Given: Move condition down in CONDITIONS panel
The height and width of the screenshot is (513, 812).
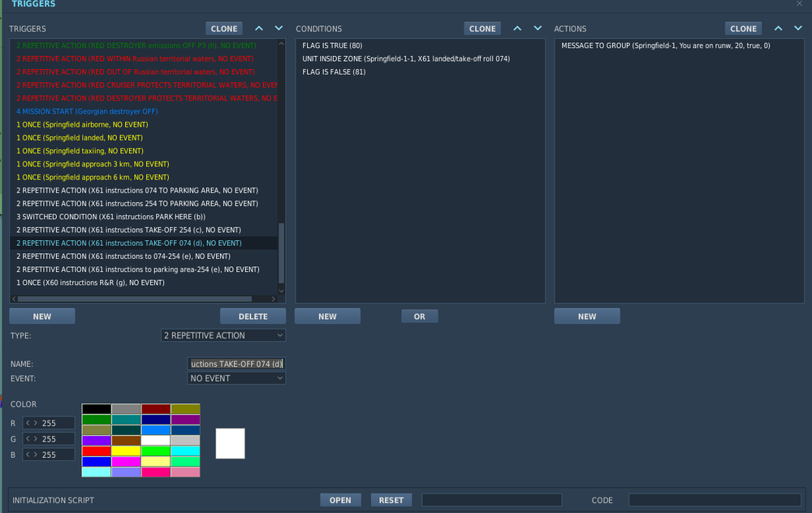Looking at the screenshot, I should click(x=537, y=28).
